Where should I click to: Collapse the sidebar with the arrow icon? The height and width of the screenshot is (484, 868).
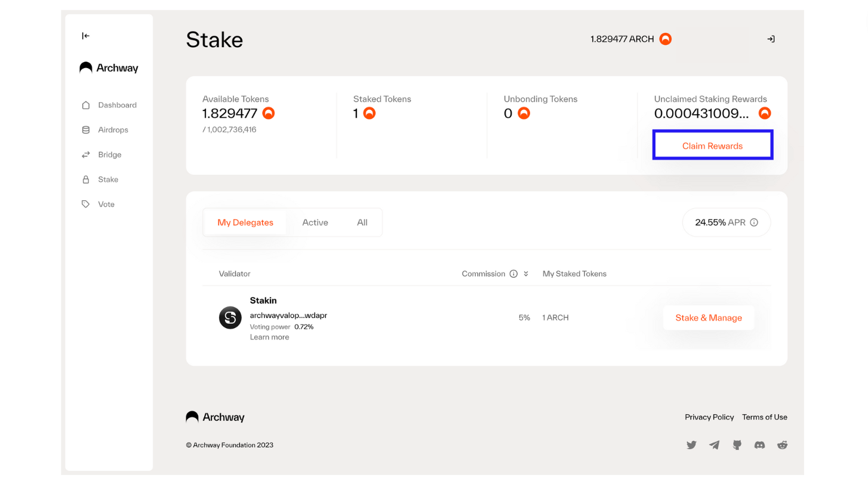click(x=85, y=36)
